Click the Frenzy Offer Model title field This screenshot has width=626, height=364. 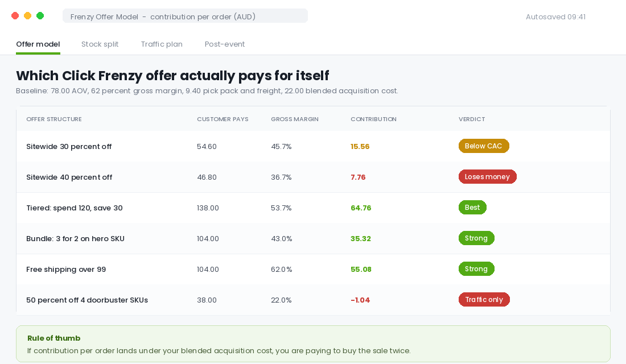click(186, 16)
